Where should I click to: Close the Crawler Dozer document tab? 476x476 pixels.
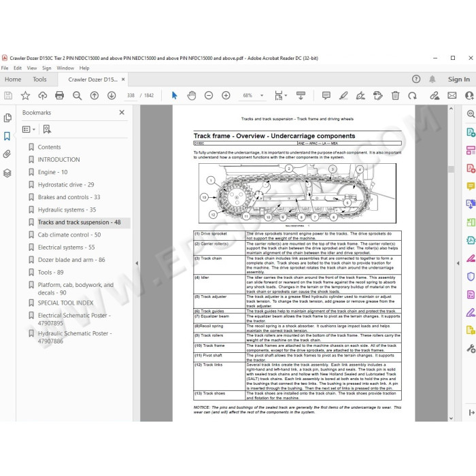click(123, 80)
